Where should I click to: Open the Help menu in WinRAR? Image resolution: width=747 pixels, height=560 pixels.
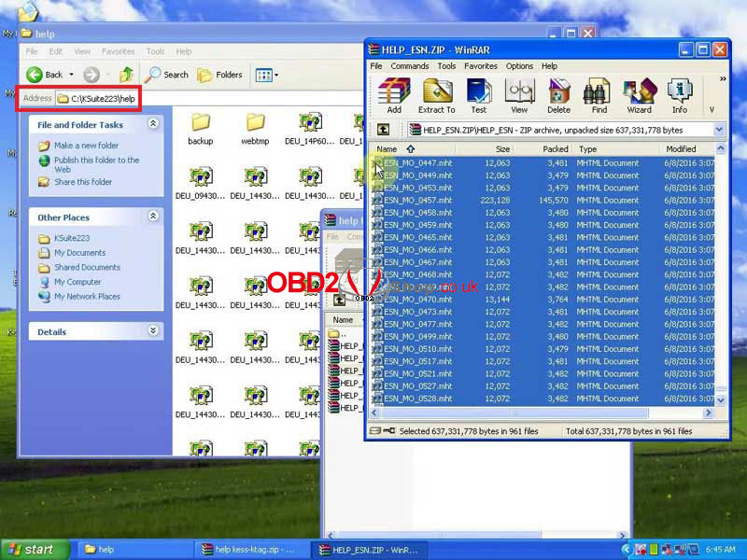tap(549, 66)
